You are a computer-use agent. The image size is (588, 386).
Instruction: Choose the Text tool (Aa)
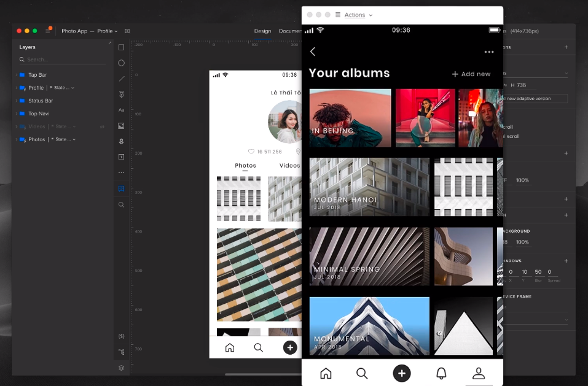(x=121, y=110)
